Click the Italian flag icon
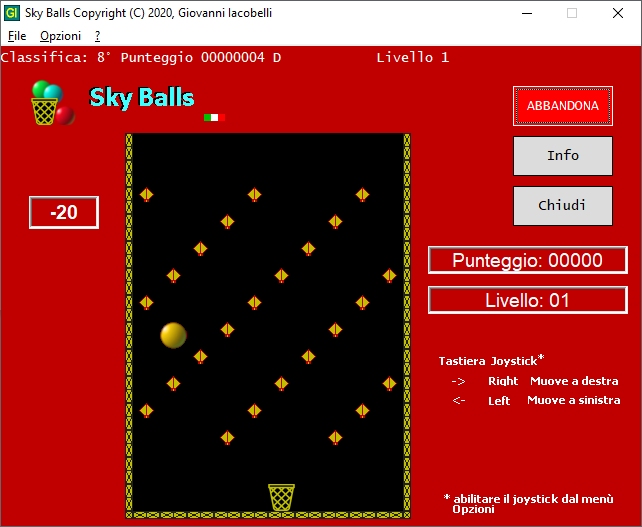The image size is (642, 527). tap(215, 118)
